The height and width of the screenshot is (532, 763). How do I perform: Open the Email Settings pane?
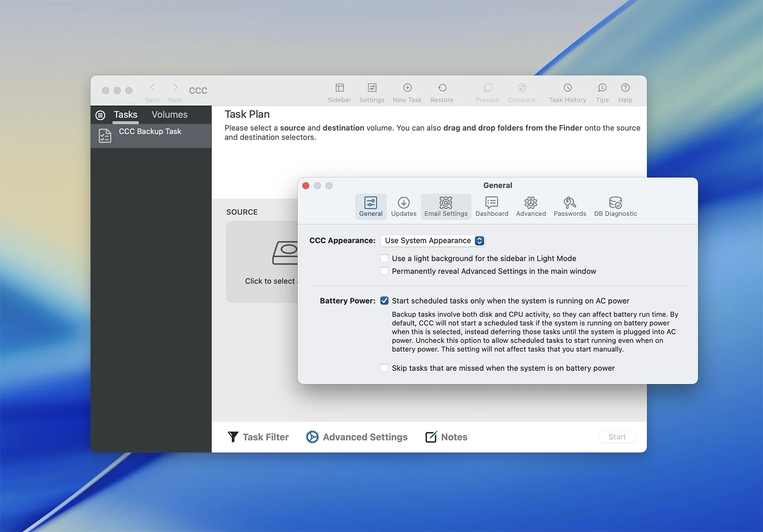(446, 207)
